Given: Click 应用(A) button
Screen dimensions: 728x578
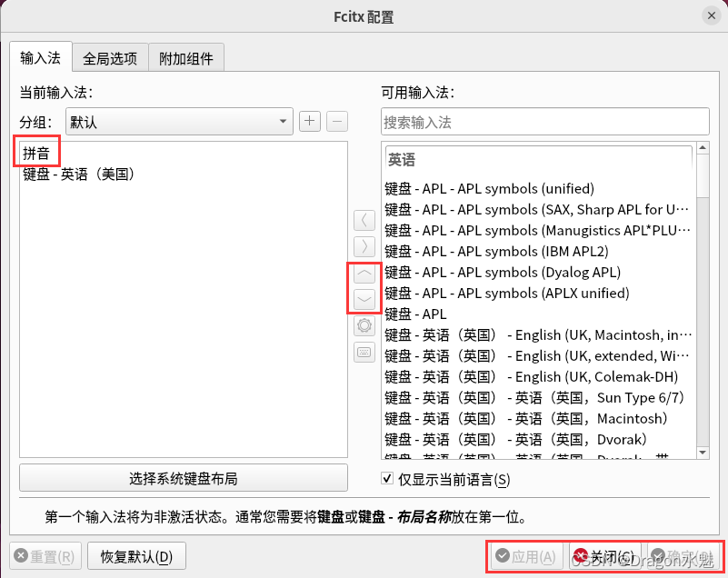Looking at the screenshot, I should point(525,556).
